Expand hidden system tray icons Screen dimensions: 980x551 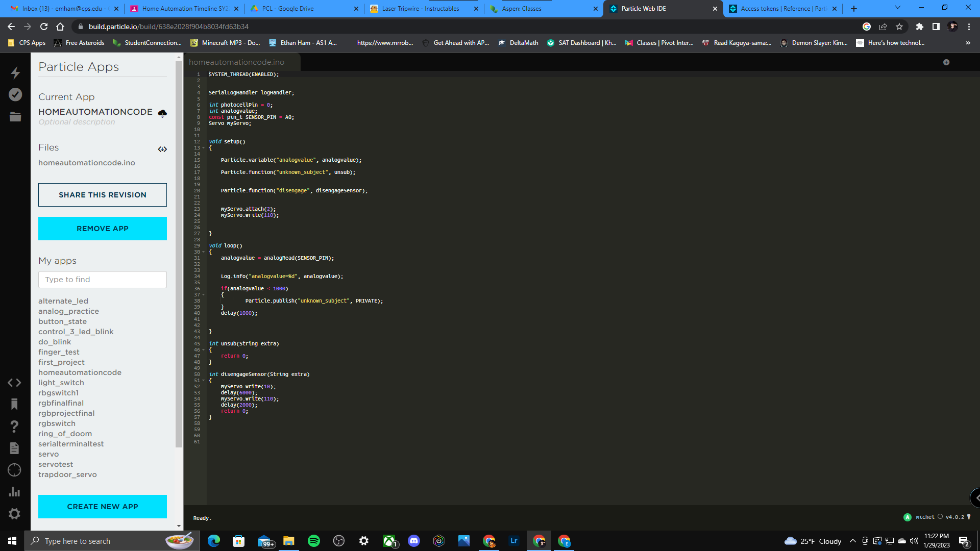pos(852,541)
